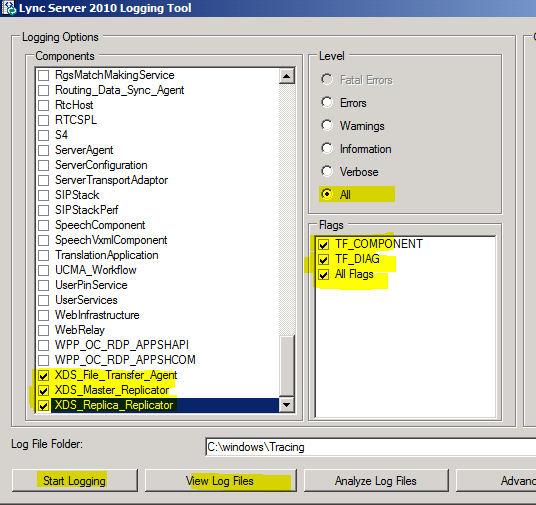Select the Fatal Errors level radio

tap(327, 80)
